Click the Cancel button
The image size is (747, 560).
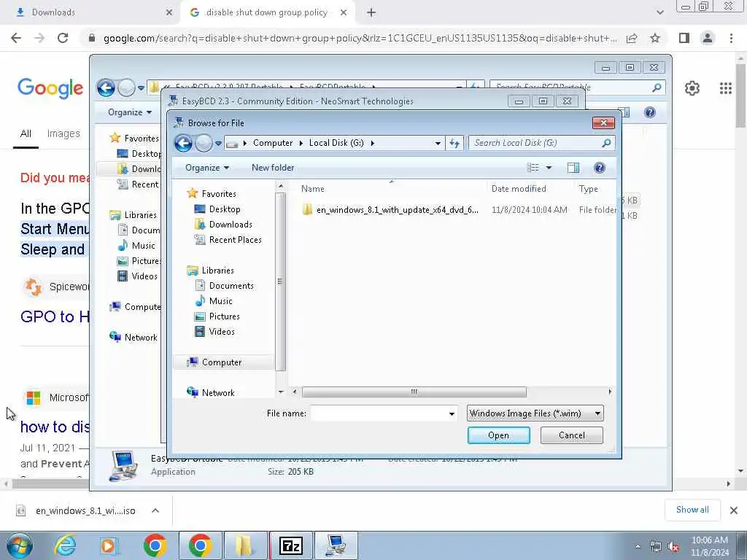click(x=571, y=435)
